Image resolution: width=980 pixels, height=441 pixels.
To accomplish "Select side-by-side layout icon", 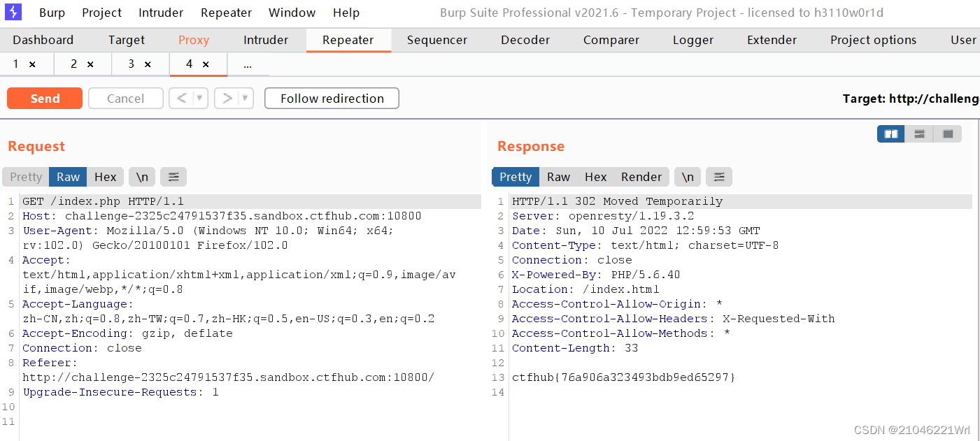I will coord(891,134).
